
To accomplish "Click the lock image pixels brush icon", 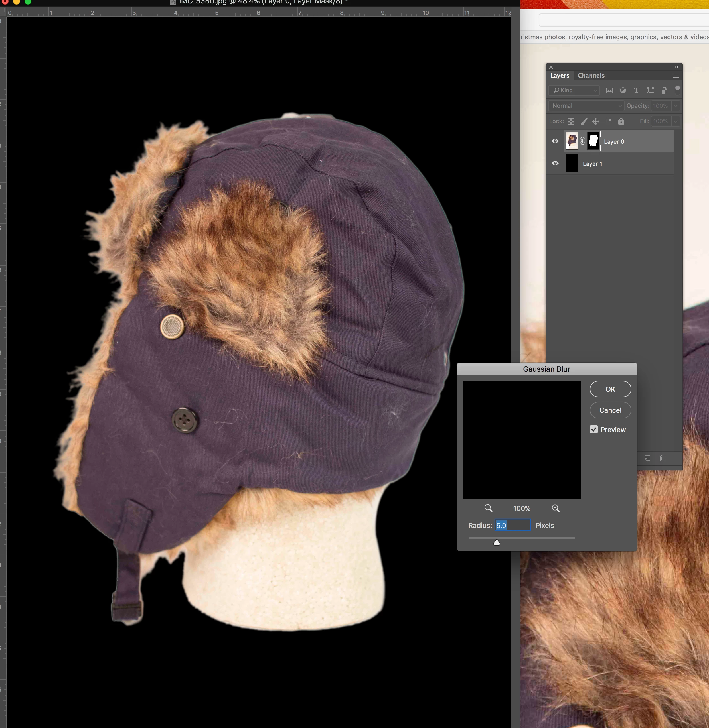I will click(584, 121).
